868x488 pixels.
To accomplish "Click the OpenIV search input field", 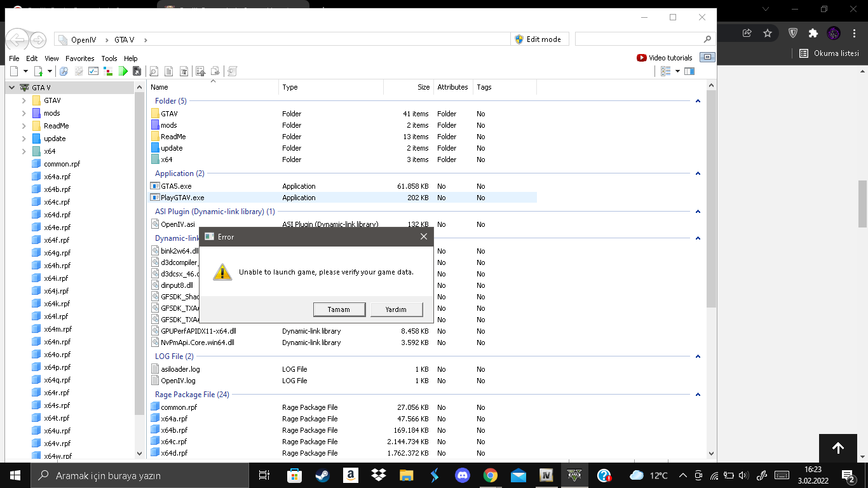I will click(x=646, y=39).
